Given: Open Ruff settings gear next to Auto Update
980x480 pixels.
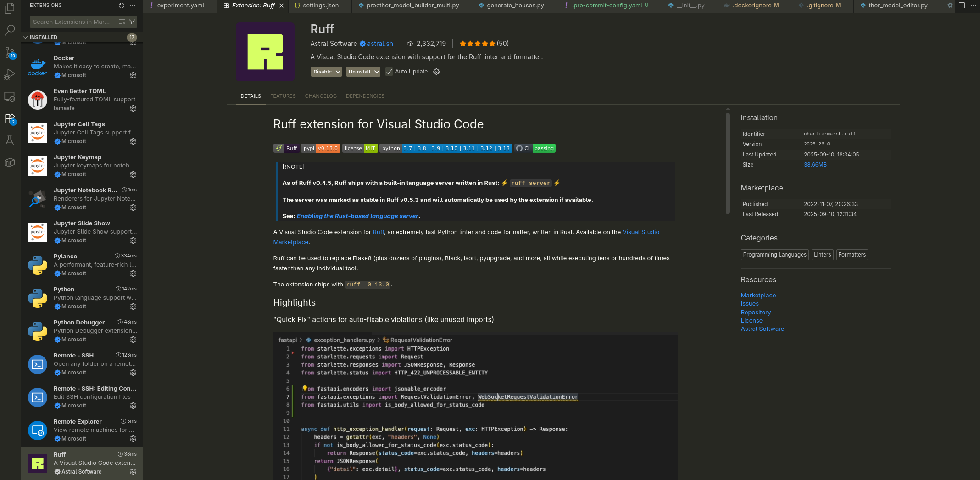Looking at the screenshot, I should (436, 72).
